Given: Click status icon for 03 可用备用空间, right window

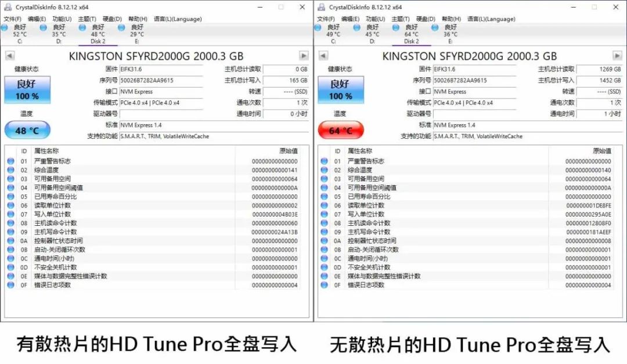Looking at the screenshot, I should coord(325,179).
